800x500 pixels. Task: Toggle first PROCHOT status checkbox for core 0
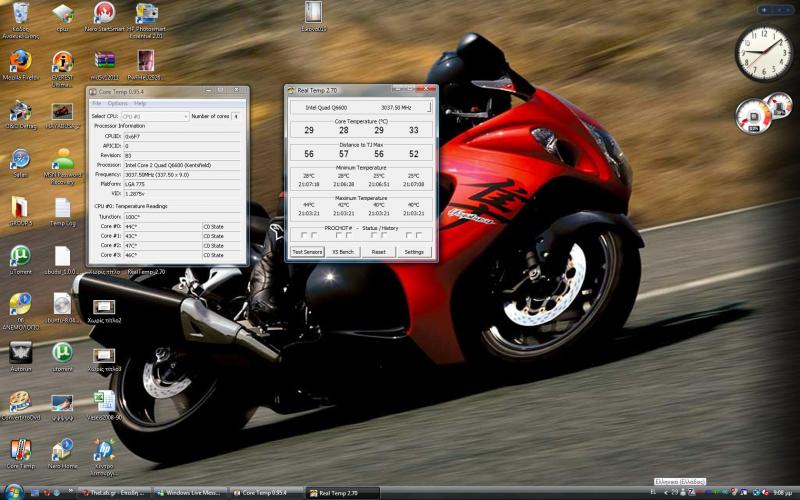(304, 235)
